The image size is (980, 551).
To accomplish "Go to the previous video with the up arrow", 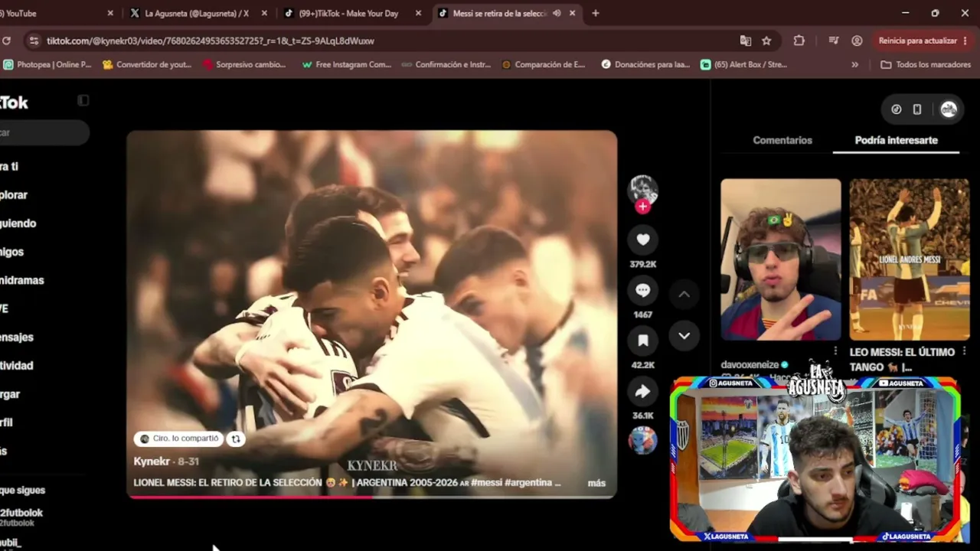I will [684, 295].
